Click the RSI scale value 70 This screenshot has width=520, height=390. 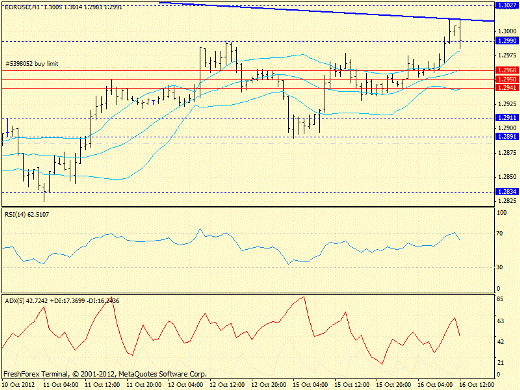pyautogui.click(x=500, y=233)
